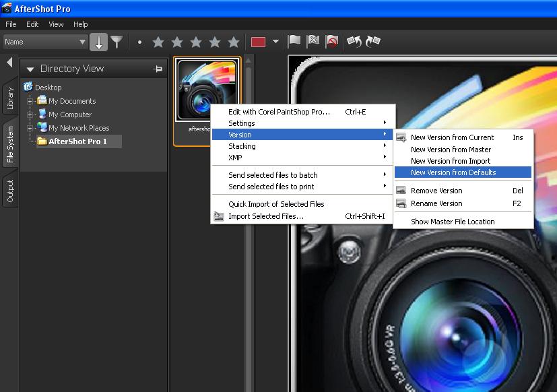Image resolution: width=557 pixels, height=392 pixels.
Task: Open the Stacking submenu
Action: point(302,146)
